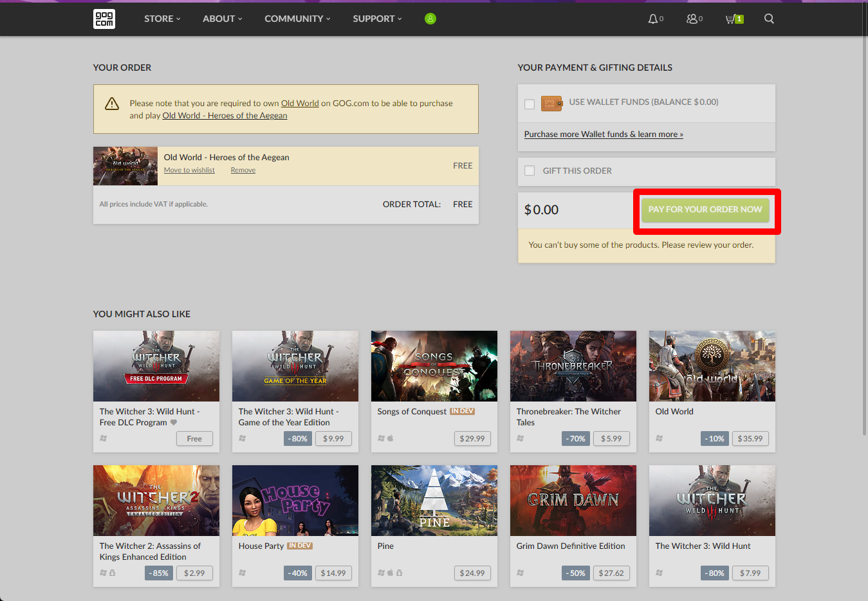Expand the STORE dropdown menu

click(162, 19)
